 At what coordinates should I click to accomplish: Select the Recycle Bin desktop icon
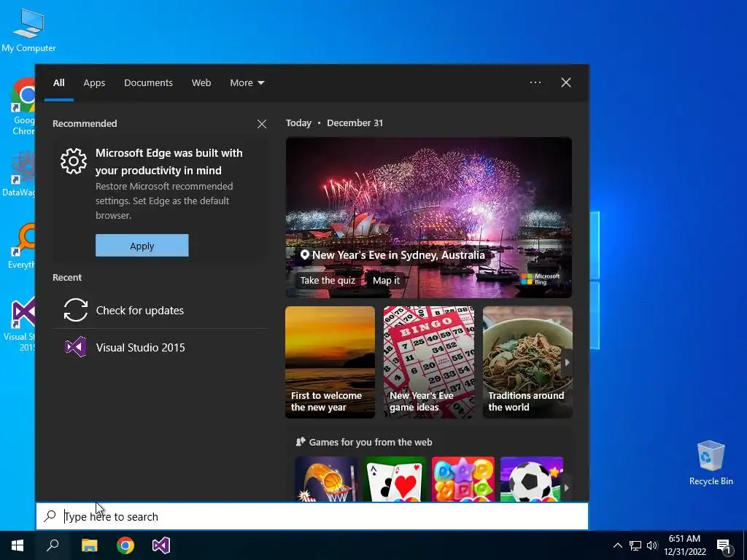(x=711, y=463)
